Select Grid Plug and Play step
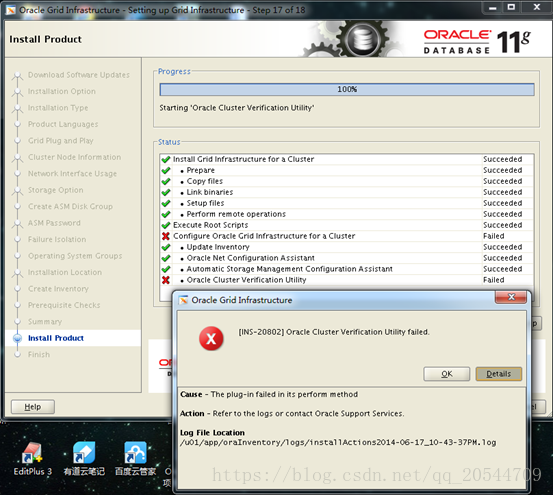This screenshot has width=553, height=495. pyautogui.click(x=61, y=141)
